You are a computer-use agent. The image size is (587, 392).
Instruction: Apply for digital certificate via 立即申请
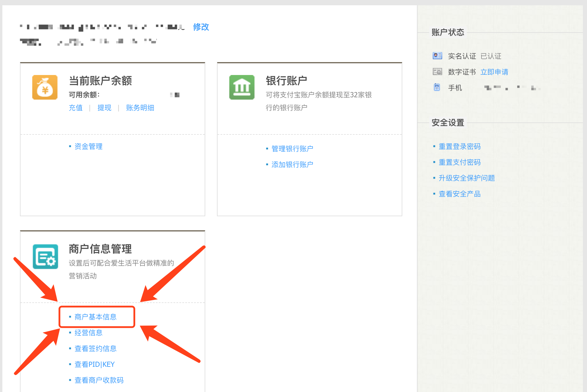(494, 72)
